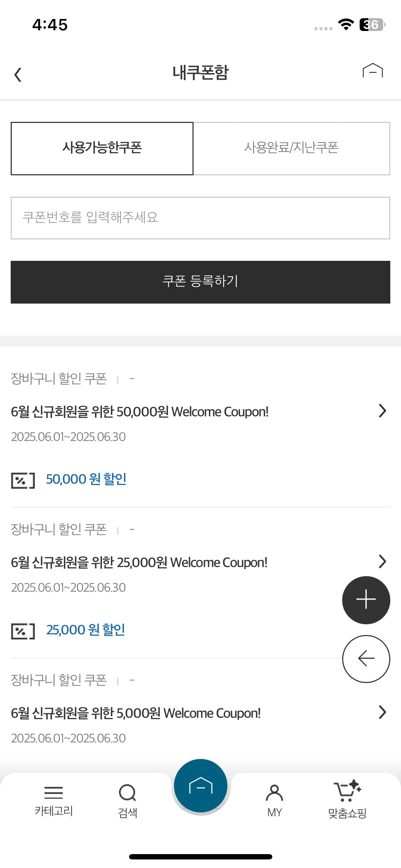The image size is (401, 868).
Task: Expand the 25,000원 Welcome Coupon chevron
Action: [x=382, y=562]
